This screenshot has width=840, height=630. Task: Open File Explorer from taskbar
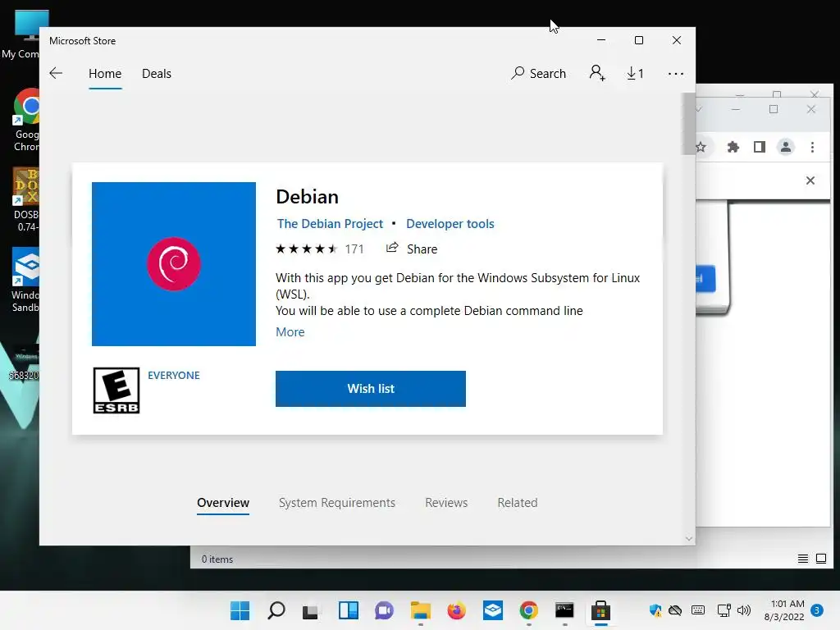coord(421,610)
